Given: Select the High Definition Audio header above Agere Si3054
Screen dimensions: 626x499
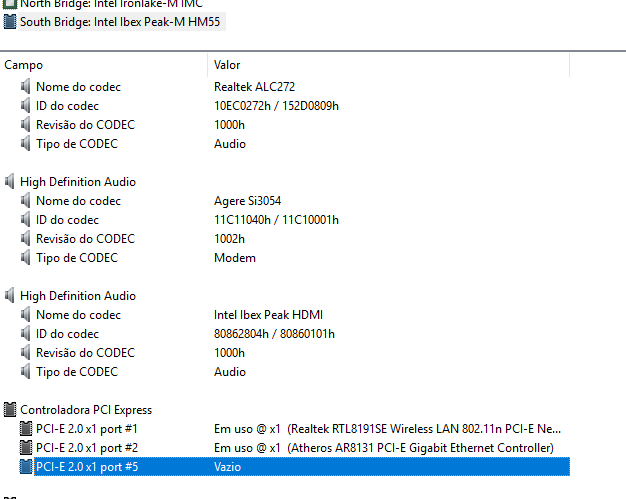Looking at the screenshot, I should 78,182.
